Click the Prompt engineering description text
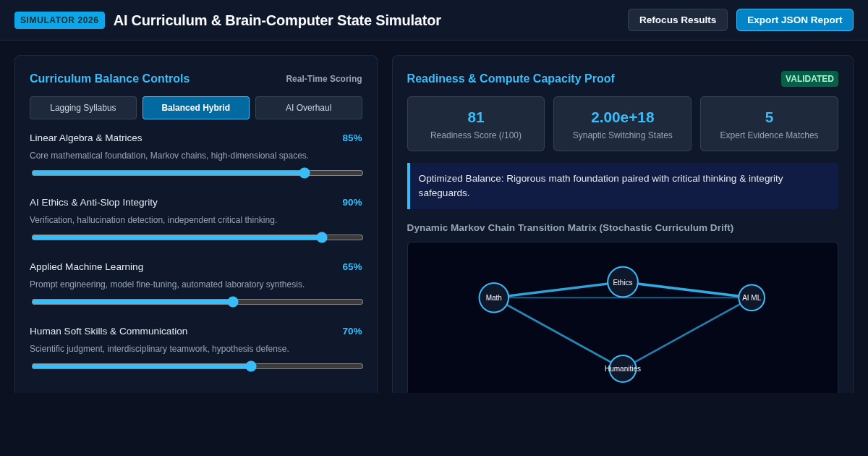This screenshot has width=868, height=456. coord(167,284)
